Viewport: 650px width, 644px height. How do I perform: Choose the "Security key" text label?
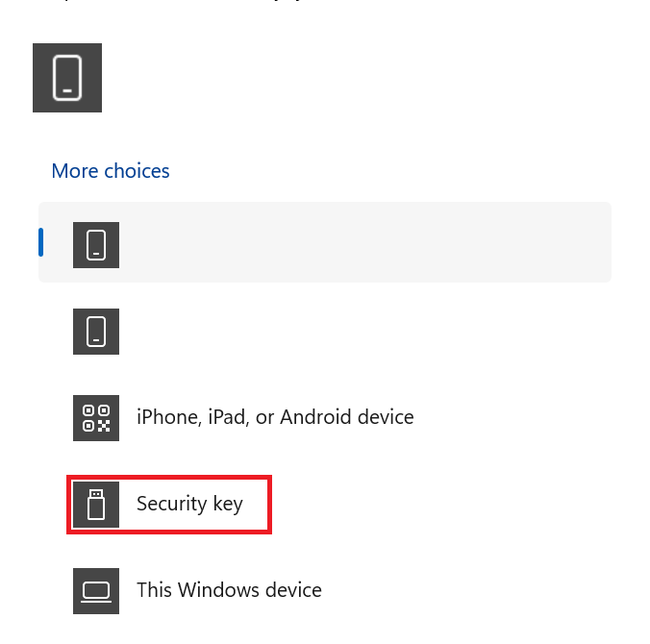pos(189,504)
